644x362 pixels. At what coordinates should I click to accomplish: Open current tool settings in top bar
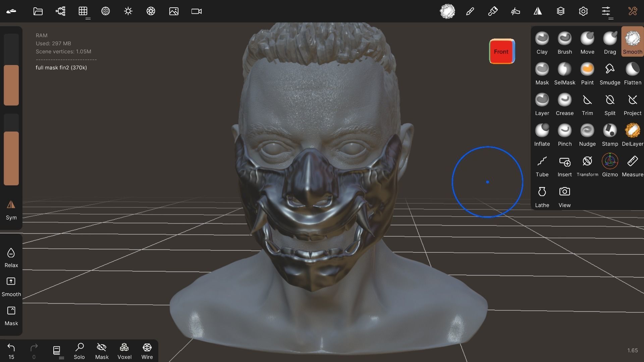pyautogui.click(x=447, y=11)
